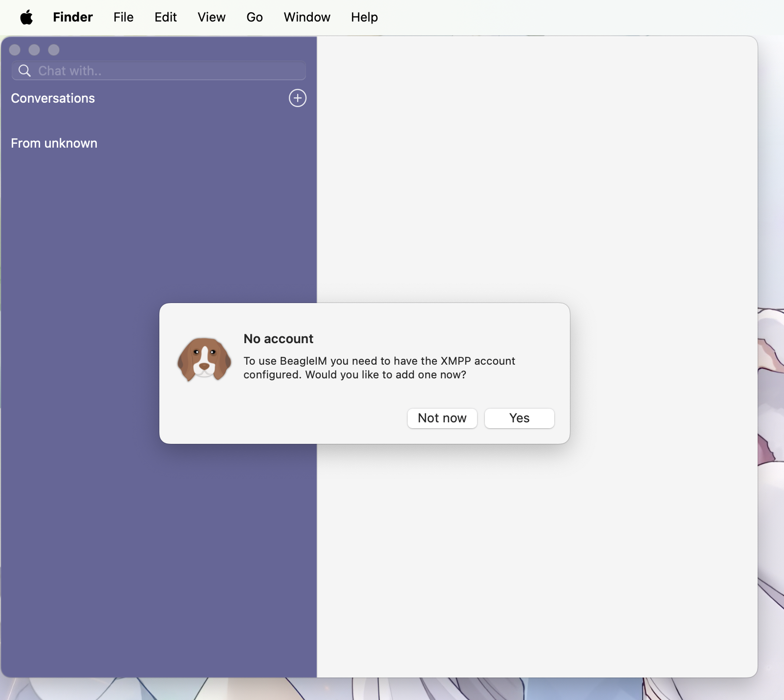784x700 pixels.
Task: Click the No account dialog title
Action: (x=279, y=339)
